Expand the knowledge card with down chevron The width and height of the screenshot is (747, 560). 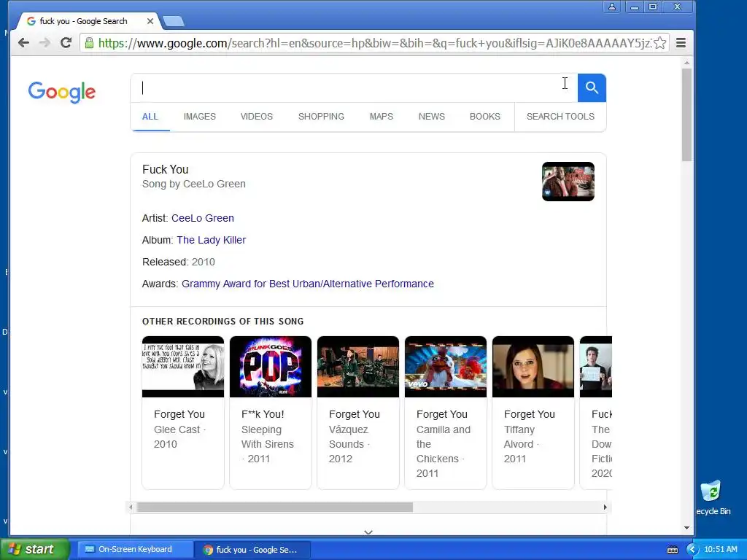click(x=368, y=532)
